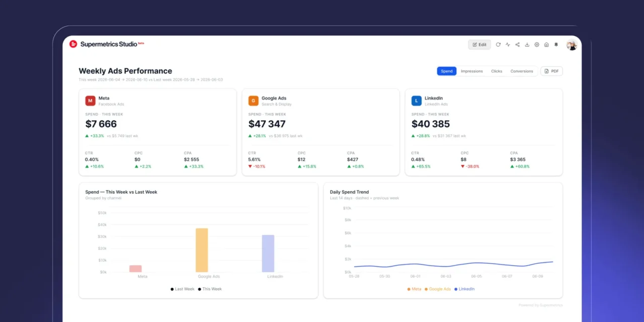Click the Google Ads bar in the spend chart
This screenshot has height=322, width=644.
tap(202, 250)
